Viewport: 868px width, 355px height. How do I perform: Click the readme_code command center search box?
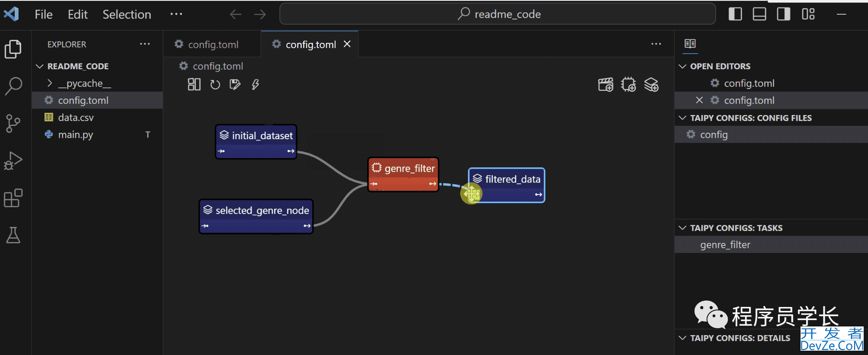497,14
